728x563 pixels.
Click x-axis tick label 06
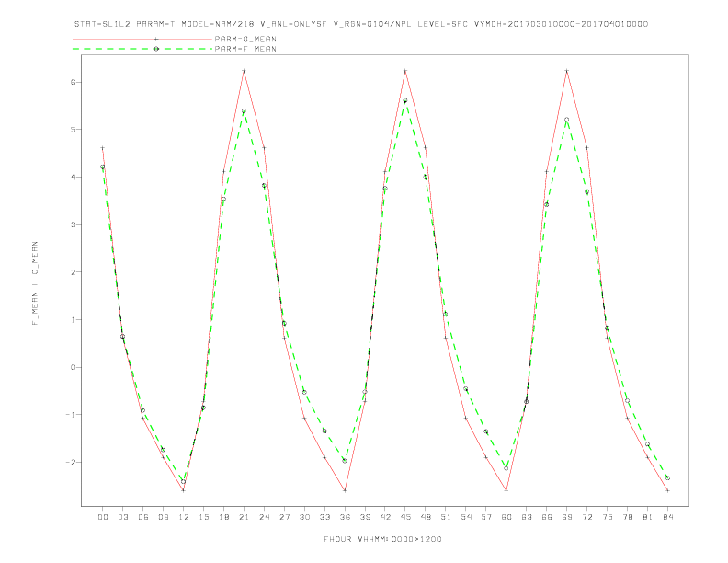pyautogui.click(x=143, y=517)
